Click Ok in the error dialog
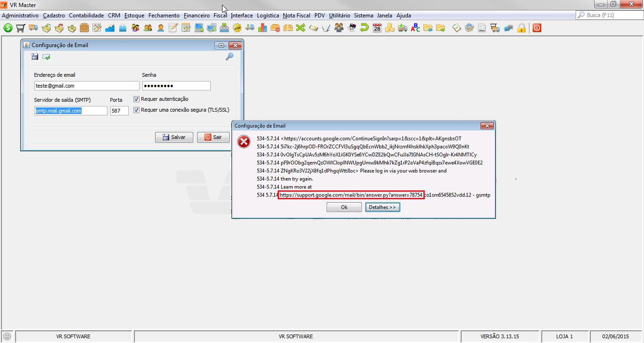This screenshot has height=343, width=644. point(344,207)
